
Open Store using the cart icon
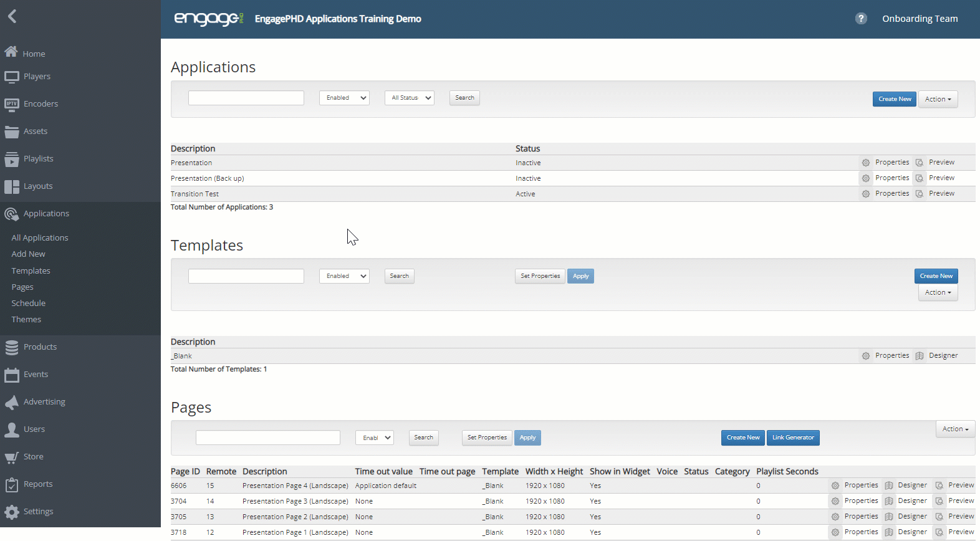[11, 457]
